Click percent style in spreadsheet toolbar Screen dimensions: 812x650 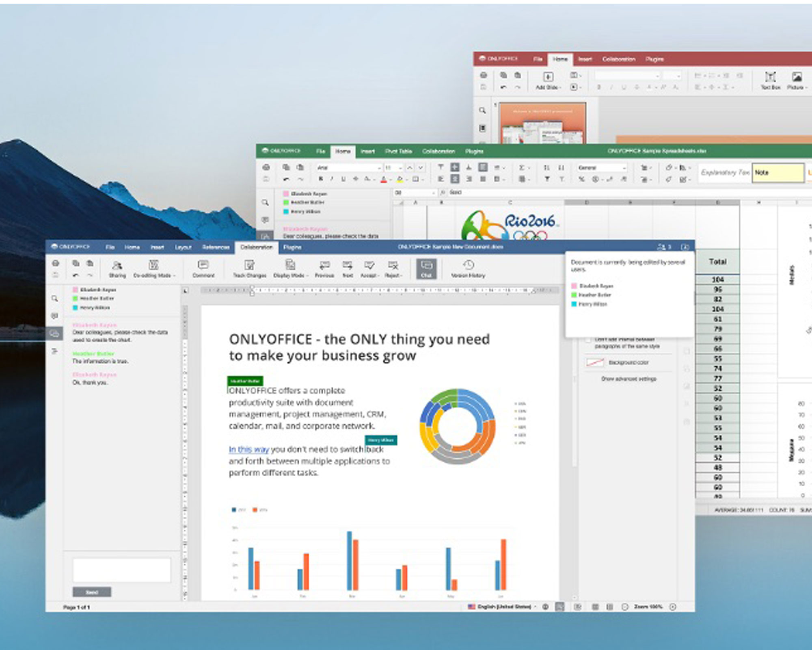tap(581, 179)
